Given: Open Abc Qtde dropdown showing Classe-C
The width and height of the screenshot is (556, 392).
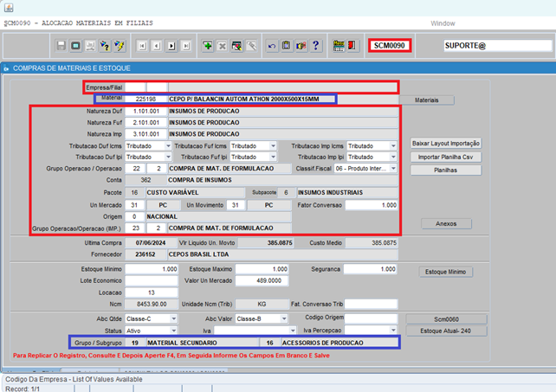Looking at the screenshot, I should coord(173,319).
